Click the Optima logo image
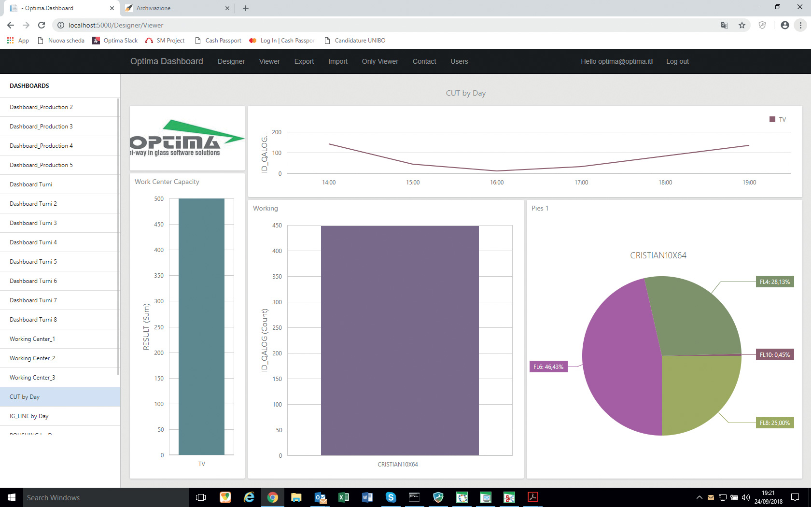This screenshot has width=812, height=508. coord(187,138)
